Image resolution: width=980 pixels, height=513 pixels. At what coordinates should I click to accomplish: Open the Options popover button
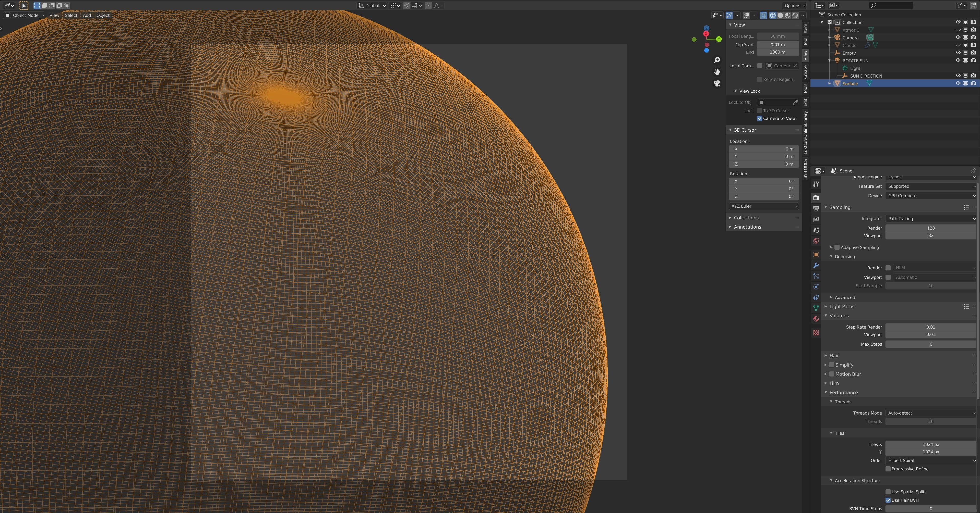pos(795,6)
